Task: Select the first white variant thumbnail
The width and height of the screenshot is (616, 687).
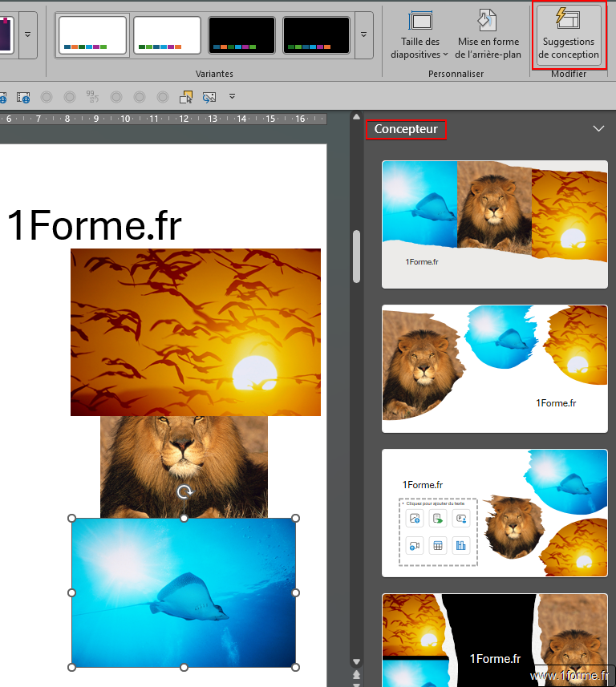Action: (x=93, y=35)
